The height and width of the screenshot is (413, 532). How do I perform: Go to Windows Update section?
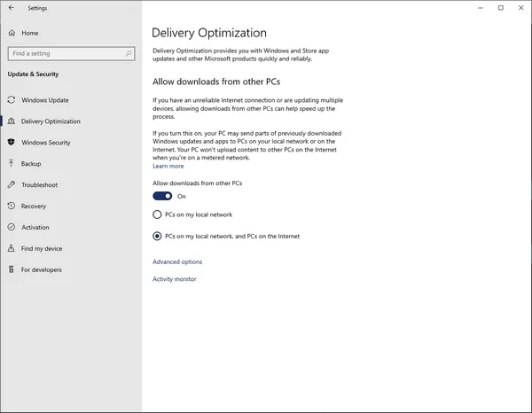point(45,100)
